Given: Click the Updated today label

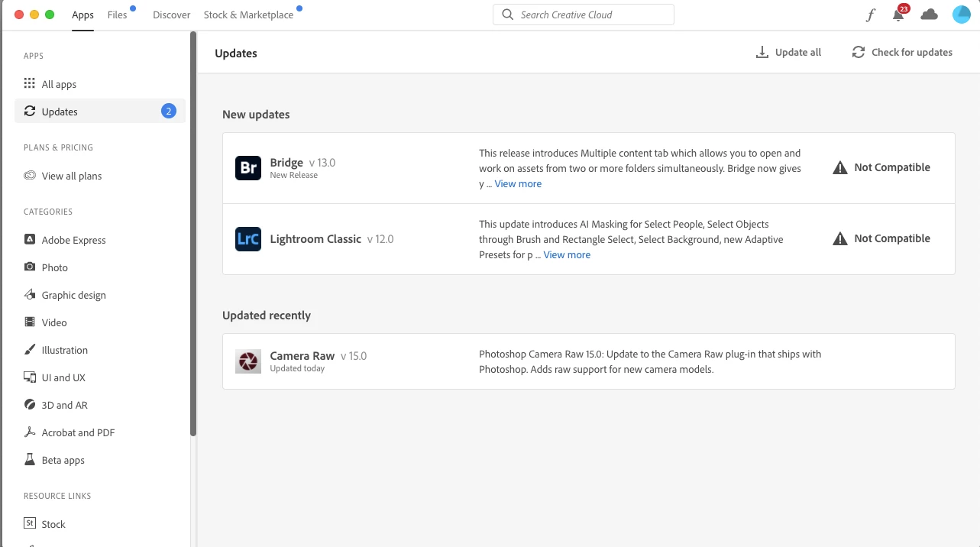Looking at the screenshot, I should [x=297, y=368].
